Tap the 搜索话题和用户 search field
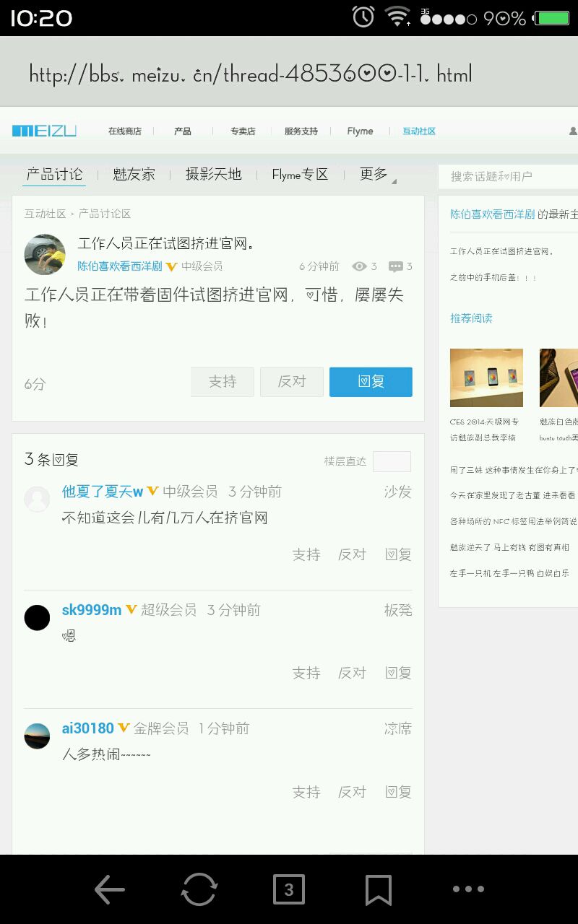This screenshot has height=924, width=578. (x=508, y=176)
